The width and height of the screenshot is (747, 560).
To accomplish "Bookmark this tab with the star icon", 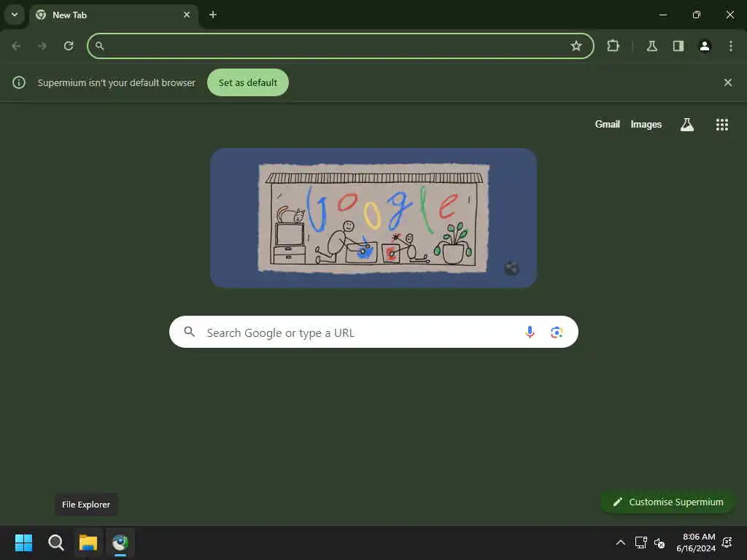I will [576, 46].
